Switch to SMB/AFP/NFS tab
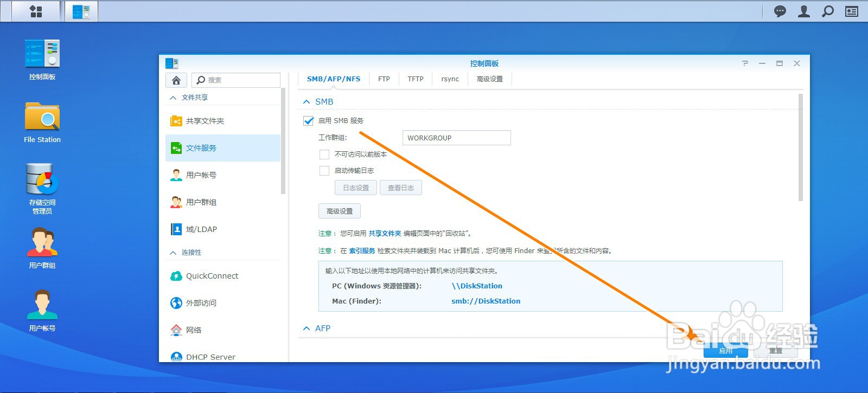 coord(334,79)
